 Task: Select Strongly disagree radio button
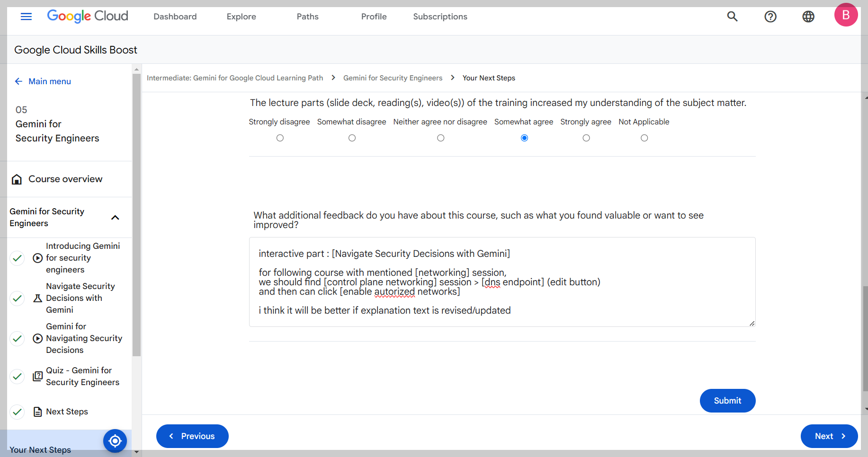pyautogui.click(x=280, y=138)
